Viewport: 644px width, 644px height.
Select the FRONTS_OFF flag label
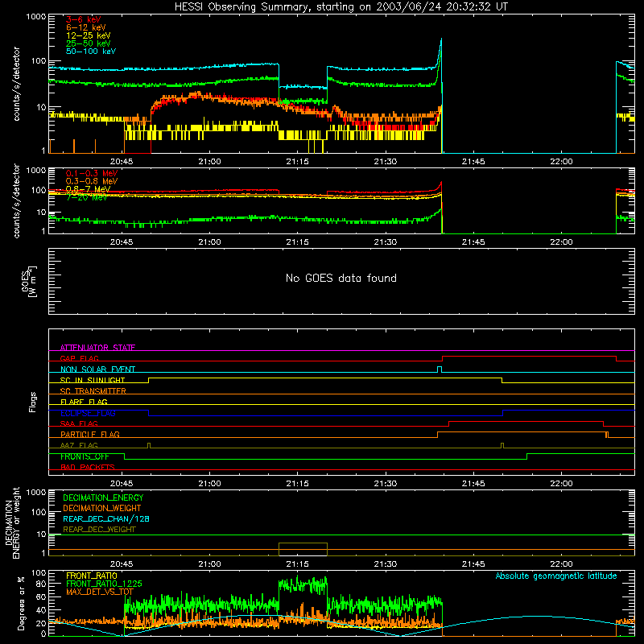tap(85, 456)
